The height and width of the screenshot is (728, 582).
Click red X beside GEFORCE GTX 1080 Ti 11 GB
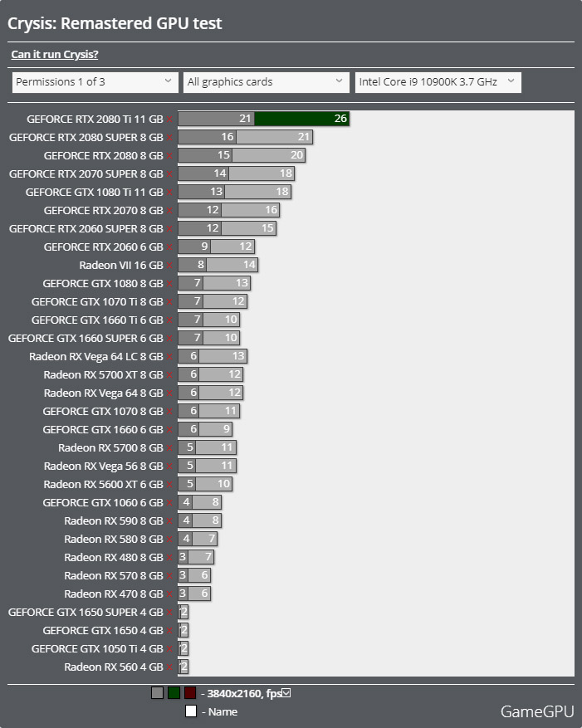click(x=169, y=193)
